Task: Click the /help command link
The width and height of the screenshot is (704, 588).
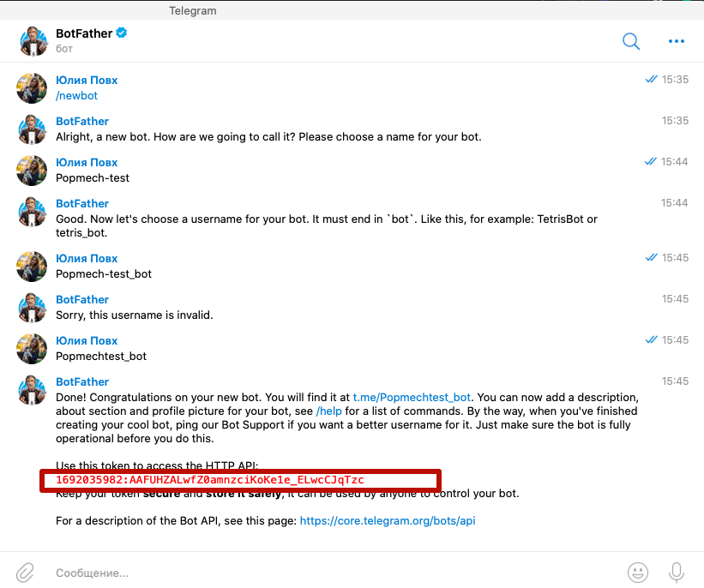Action: click(x=329, y=411)
